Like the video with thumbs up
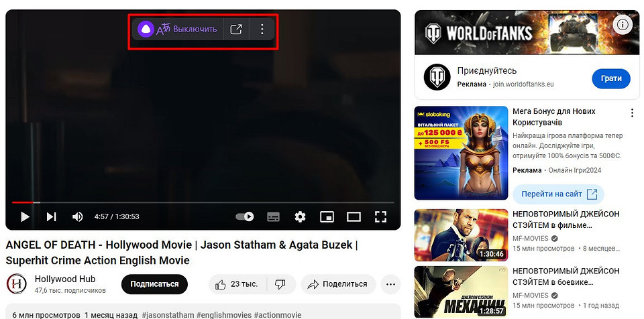The height and width of the screenshot is (319, 644). (237, 284)
